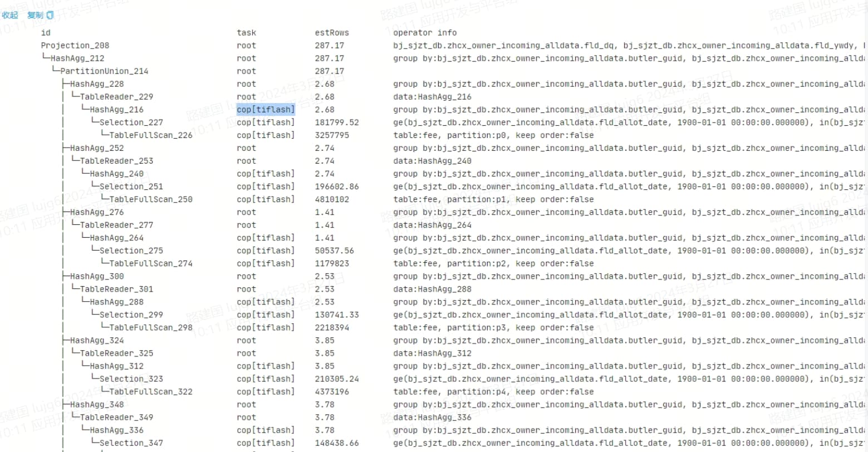
Task: Click the HashAgg_288 node
Action: pyautogui.click(x=116, y=302)
